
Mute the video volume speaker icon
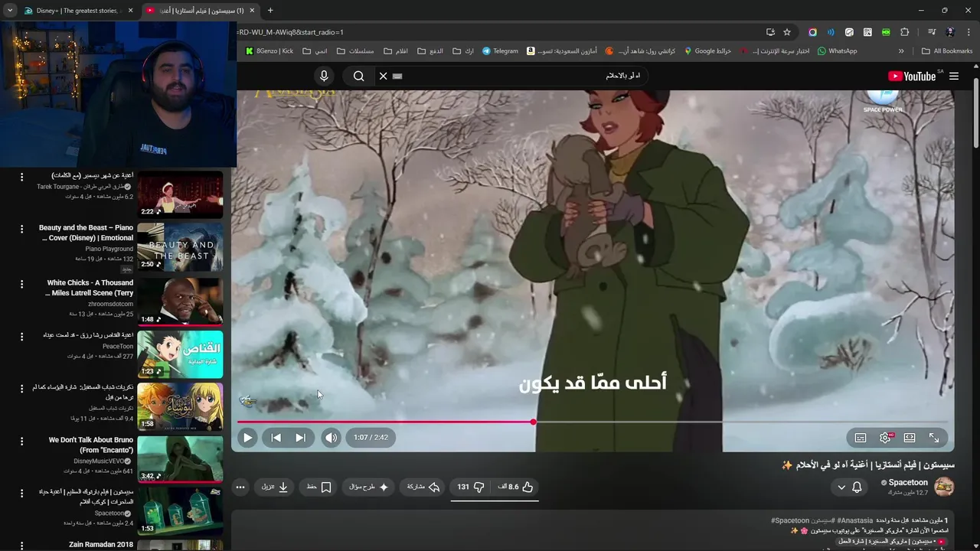[x=331, y=438]
